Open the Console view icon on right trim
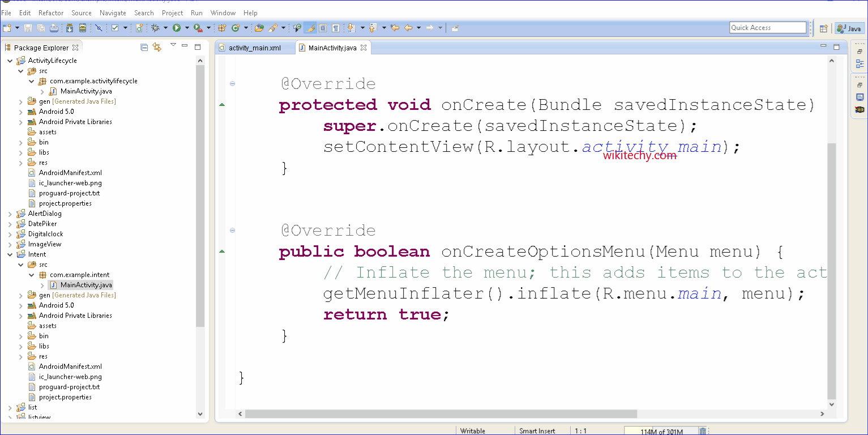 click(860, 97)
